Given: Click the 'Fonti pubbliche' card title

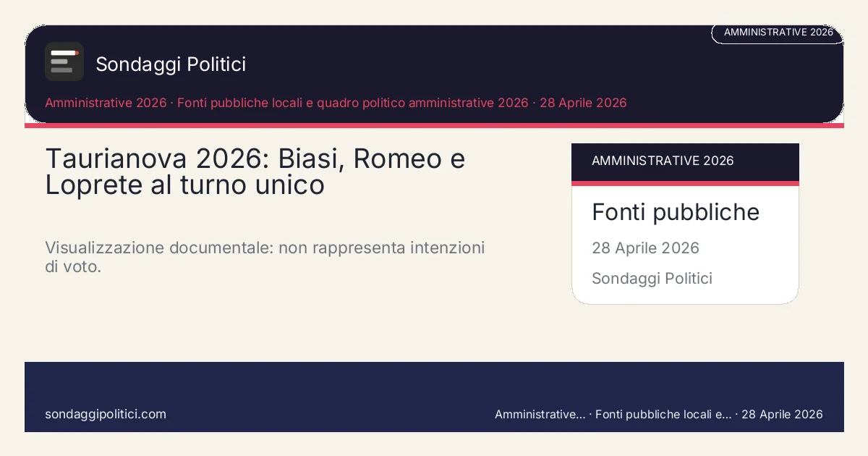Looking at the screenshot, I should (x=675, y=212).
